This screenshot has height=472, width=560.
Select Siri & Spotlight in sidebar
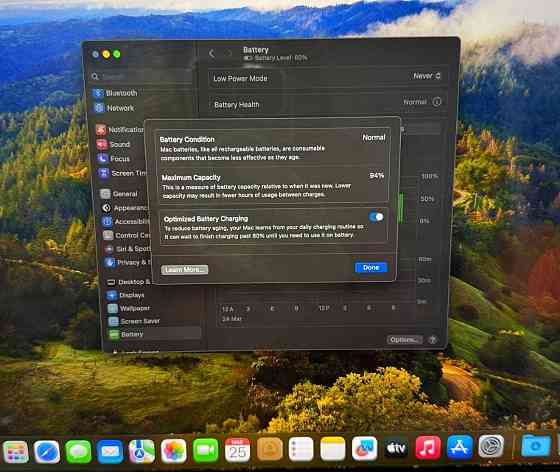coord(128,249)
